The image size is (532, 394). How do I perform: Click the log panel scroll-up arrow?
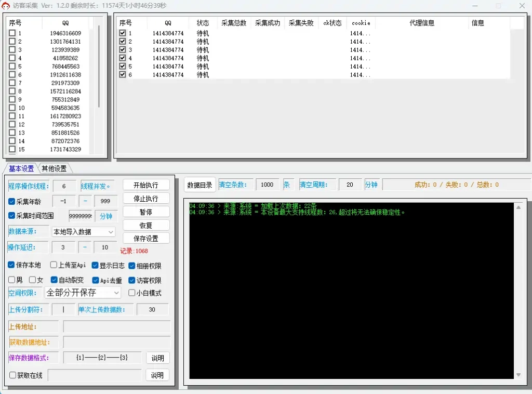[x=518, y=207]
